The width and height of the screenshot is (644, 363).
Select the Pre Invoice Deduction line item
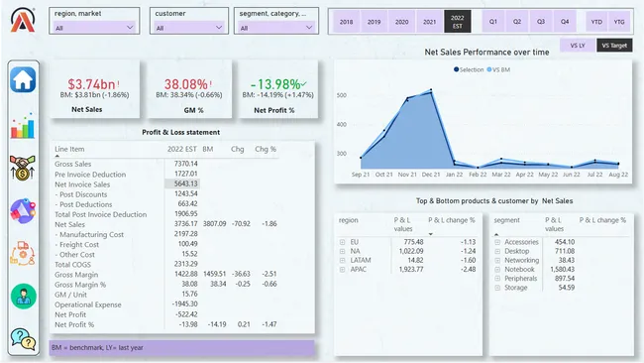click(x=90, y=175)
